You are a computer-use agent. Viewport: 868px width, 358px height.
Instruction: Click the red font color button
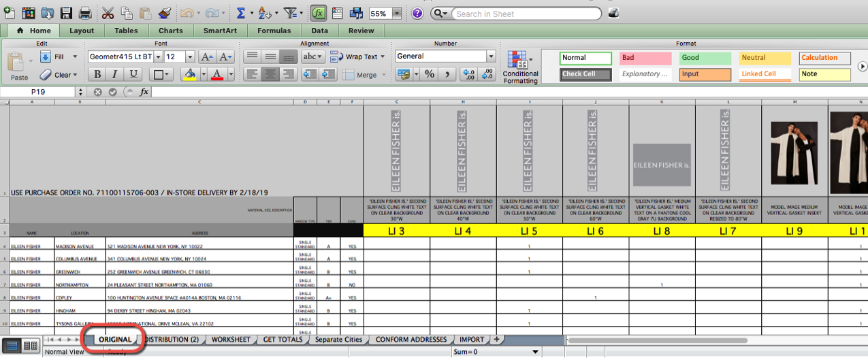[x=217, y=75]
